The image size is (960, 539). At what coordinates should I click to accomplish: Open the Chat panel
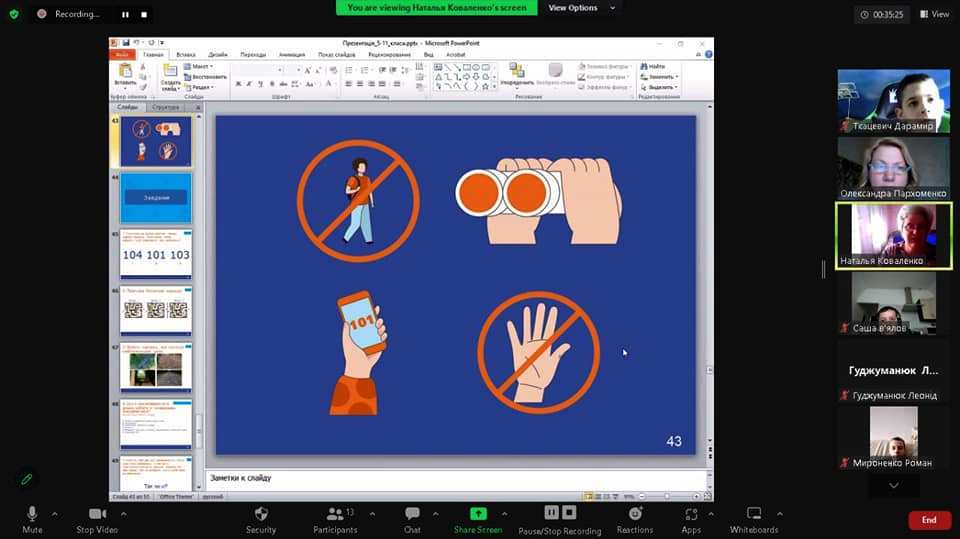(412, 514)
